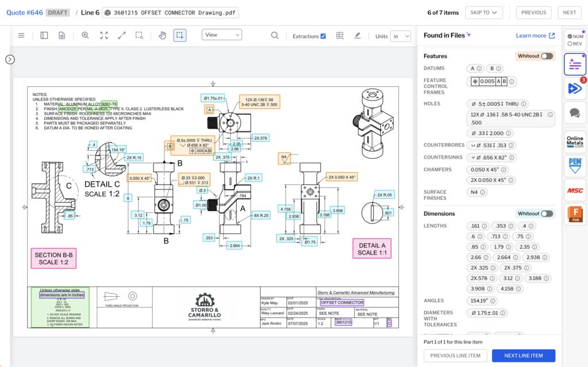Select the 0.050 X 45° chamfer chip
The image size is (588, 367).
pyautogui.click(x=488, y=169)
